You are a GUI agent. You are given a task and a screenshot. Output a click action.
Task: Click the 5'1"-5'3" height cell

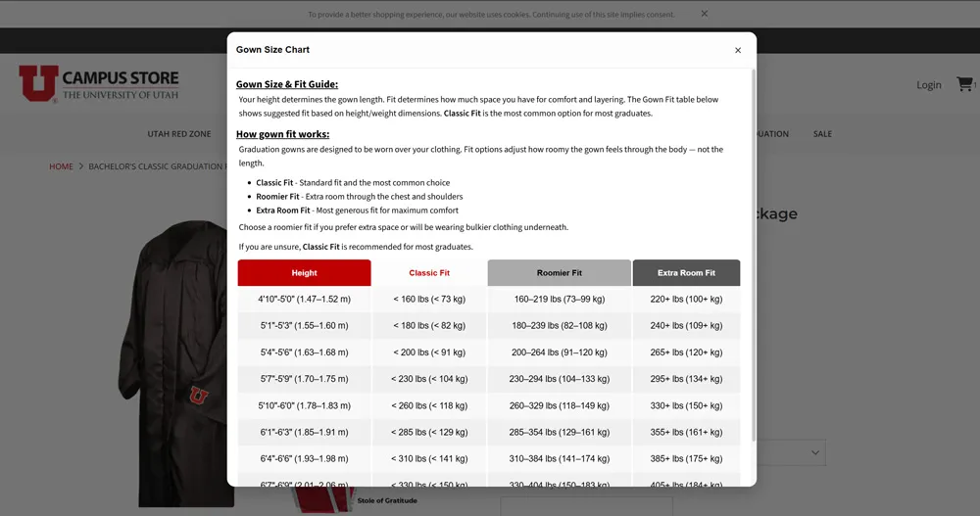click(305, 325)
